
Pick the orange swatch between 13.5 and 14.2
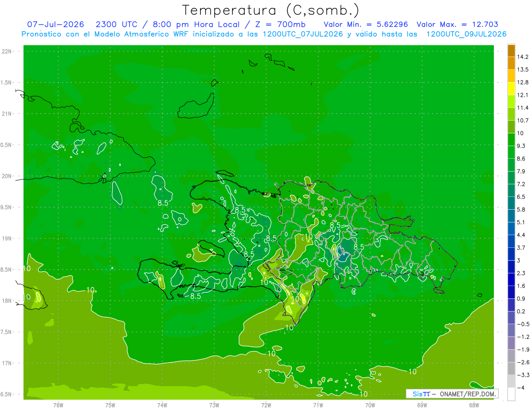[x=511, y=63]
